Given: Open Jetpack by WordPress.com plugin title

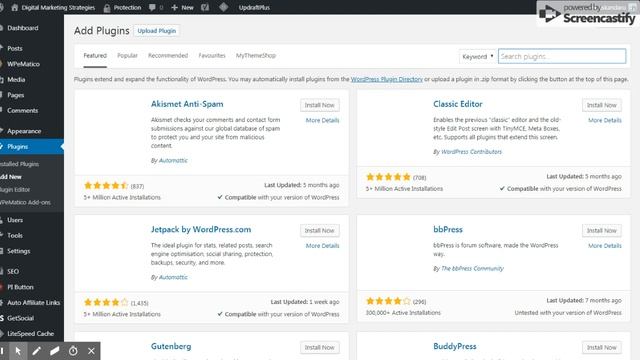Looking at the screenshot, I should coord(201,229).
